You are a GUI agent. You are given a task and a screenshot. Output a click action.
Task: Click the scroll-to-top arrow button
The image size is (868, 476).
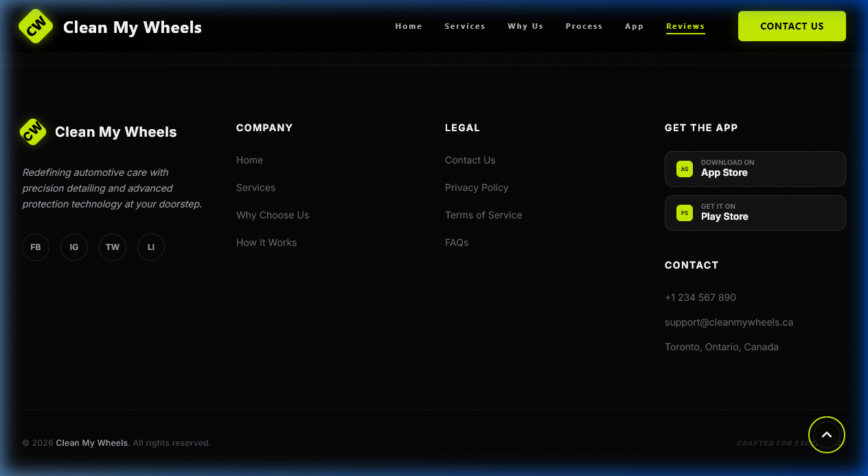(x=827, y=435)
